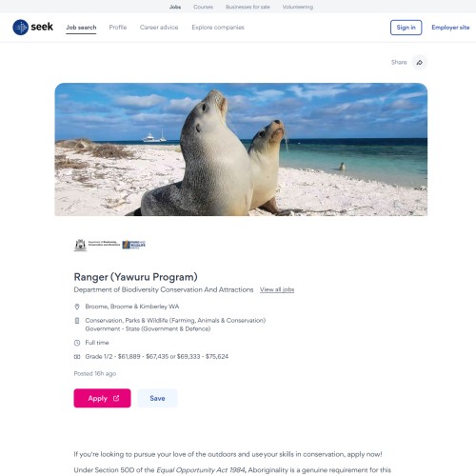476x476 pixels.
Task: Visit the Employer site link
Action: (450, 28)
